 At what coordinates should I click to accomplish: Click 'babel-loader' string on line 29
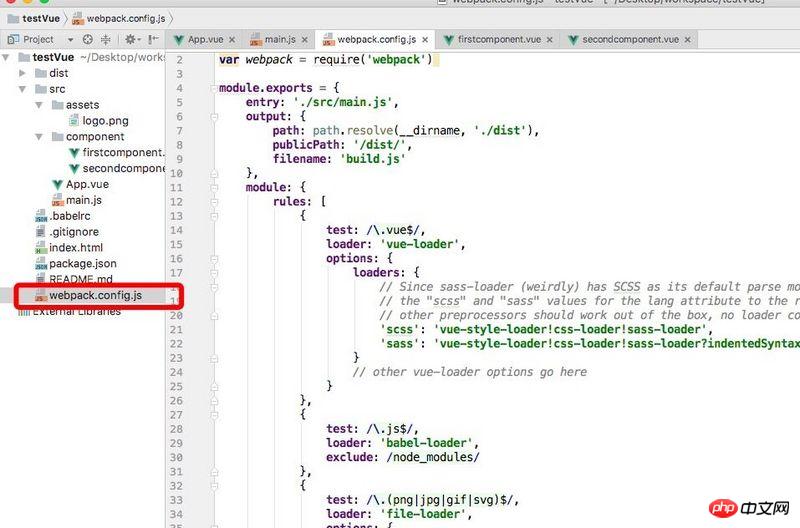pyautogui.click(x=426, y=443)
